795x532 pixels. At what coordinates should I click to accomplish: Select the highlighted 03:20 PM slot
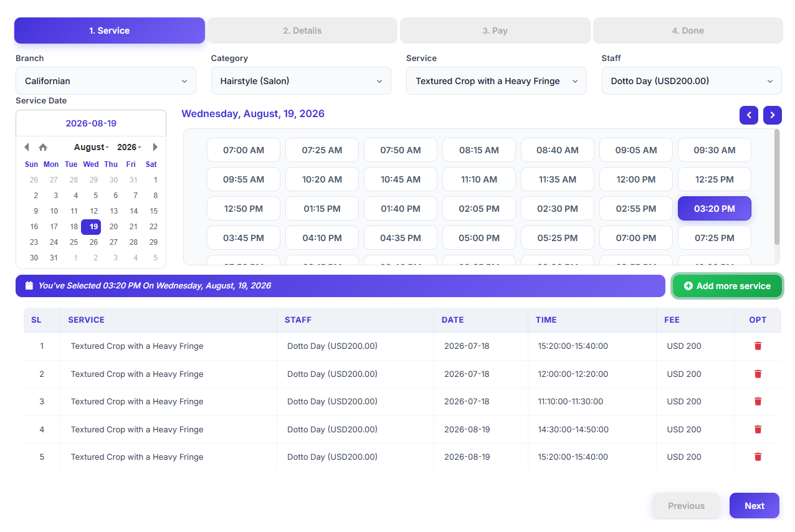tap(715, 209)
